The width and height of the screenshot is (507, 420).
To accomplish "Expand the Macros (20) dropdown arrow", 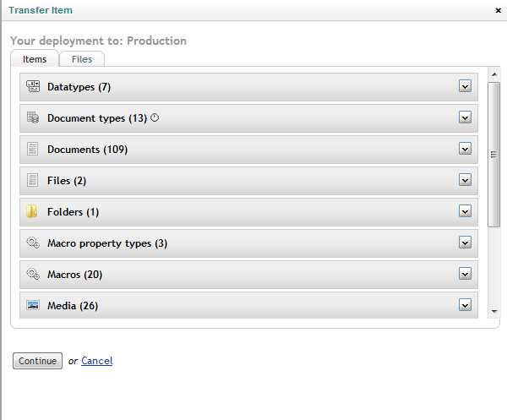I will pyautogui.click(x=465, y=274).
